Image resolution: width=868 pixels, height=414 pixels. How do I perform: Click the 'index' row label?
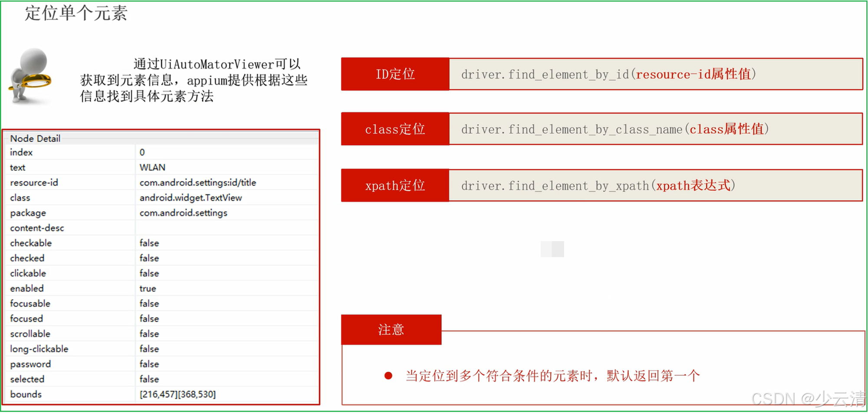point(21,152)
